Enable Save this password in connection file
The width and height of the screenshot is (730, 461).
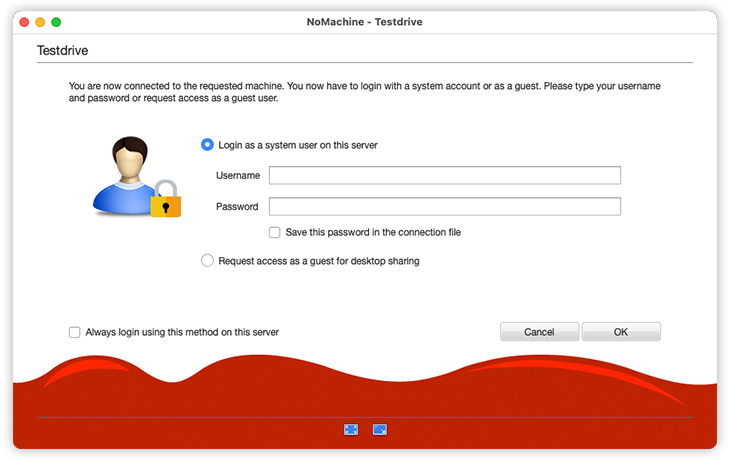[275, 232]
